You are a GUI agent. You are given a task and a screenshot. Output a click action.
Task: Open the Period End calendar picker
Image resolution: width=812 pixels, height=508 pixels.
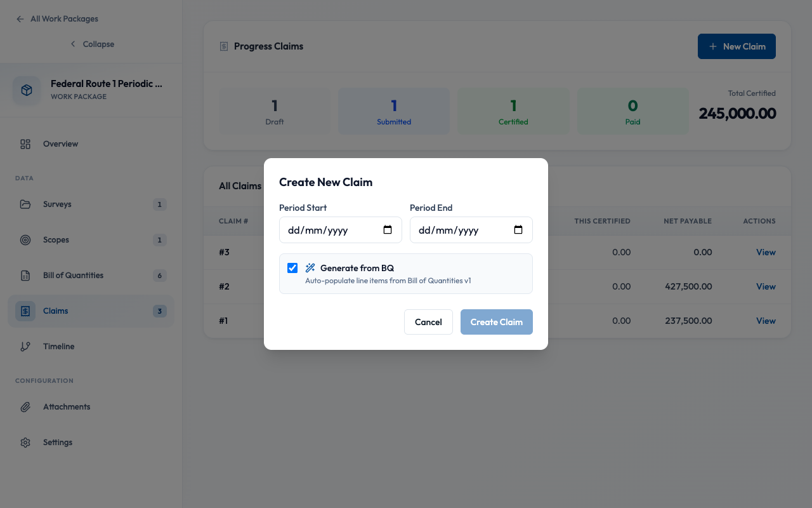click(518, 230)
